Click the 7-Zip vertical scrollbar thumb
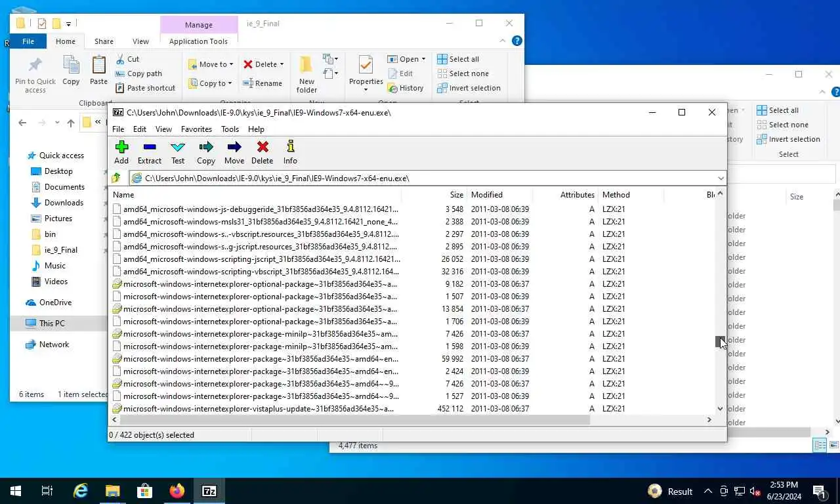The width and height of the screenshot is (840, 504). 720,341
